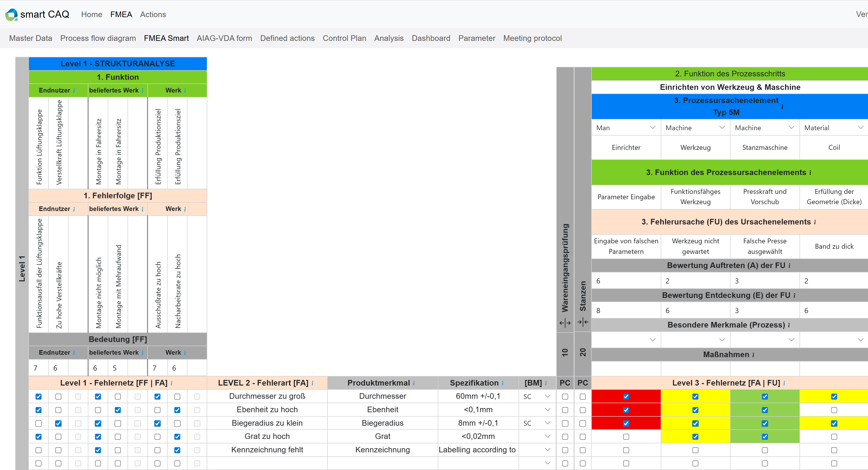Open BM dropdown for Durchmesser zu groß

coord(537,397)
